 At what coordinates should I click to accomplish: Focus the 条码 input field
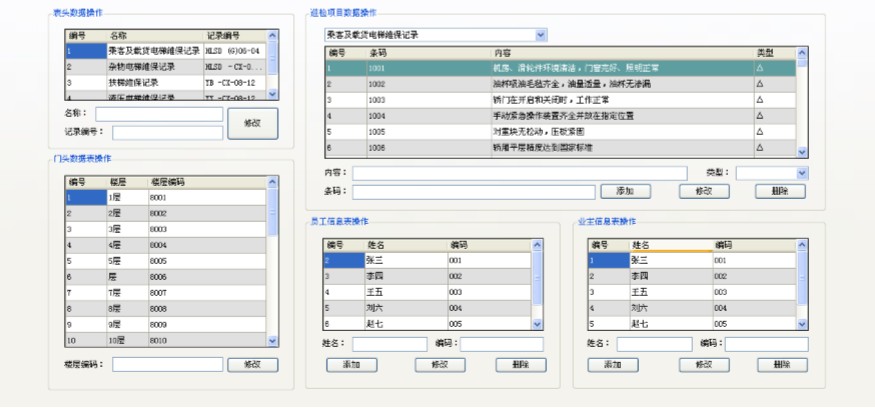point(474,192)
